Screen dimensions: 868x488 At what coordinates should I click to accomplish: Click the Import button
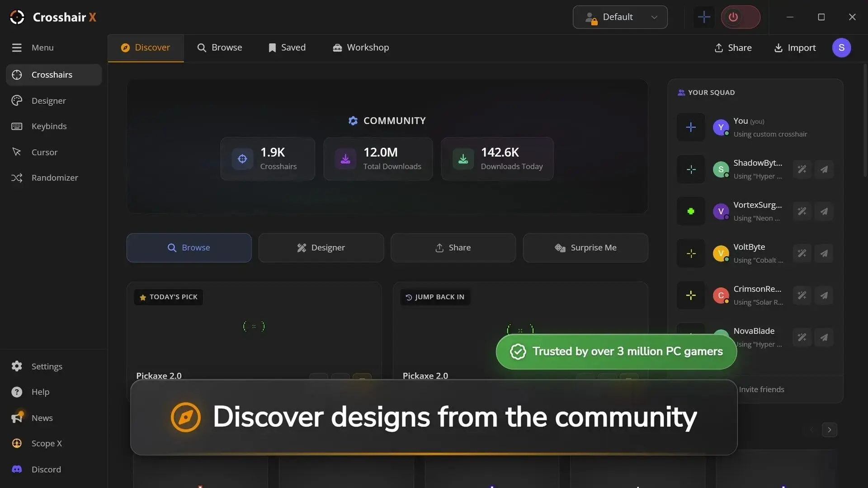click(x=795, y=48)
